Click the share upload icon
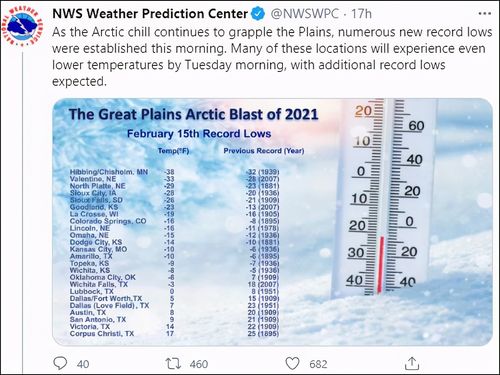 point(412,363)
